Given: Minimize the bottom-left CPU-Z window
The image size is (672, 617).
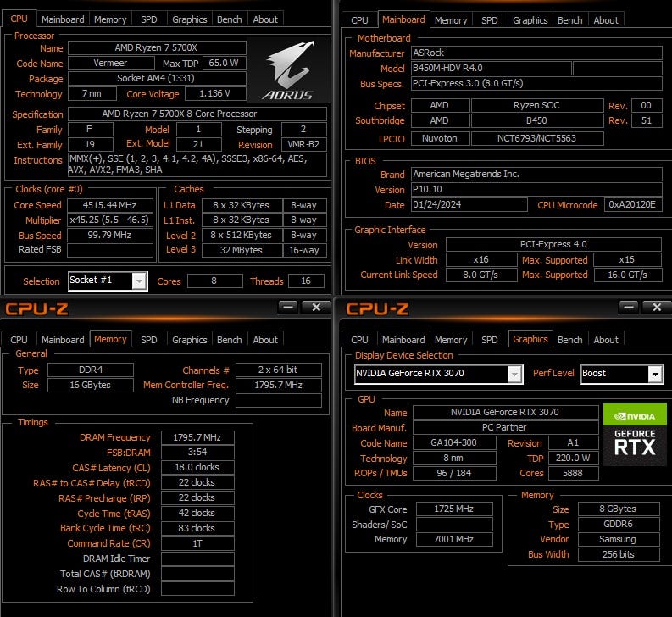Looking at the screenshot, I should [x=288, y=307].
